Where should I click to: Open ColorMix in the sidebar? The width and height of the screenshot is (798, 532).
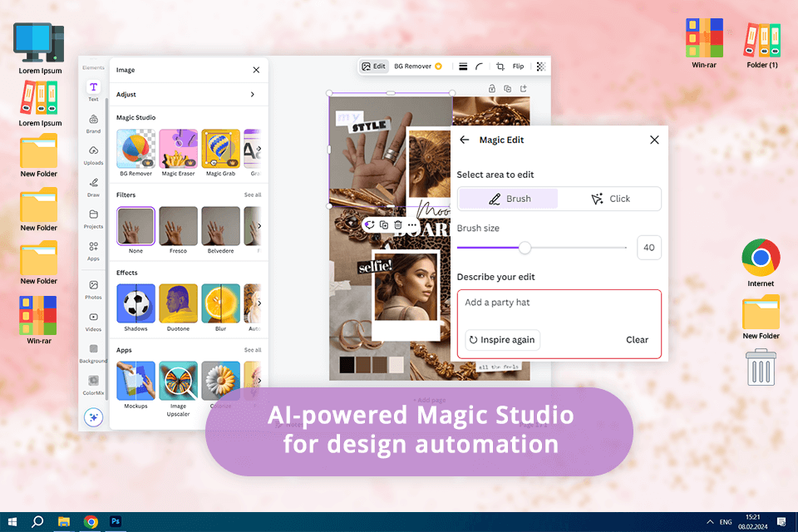(x=93, y=385)
